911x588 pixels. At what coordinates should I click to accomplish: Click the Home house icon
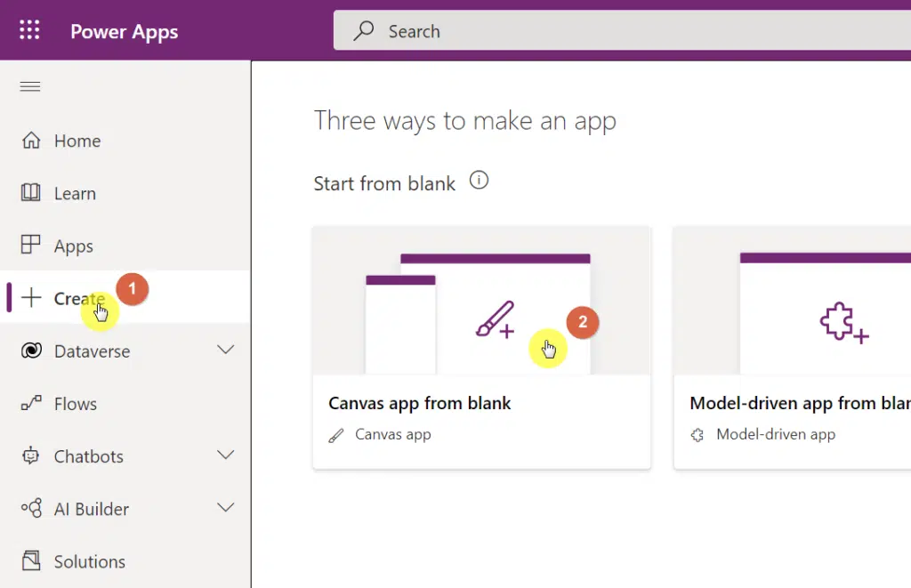coord(31,140)
